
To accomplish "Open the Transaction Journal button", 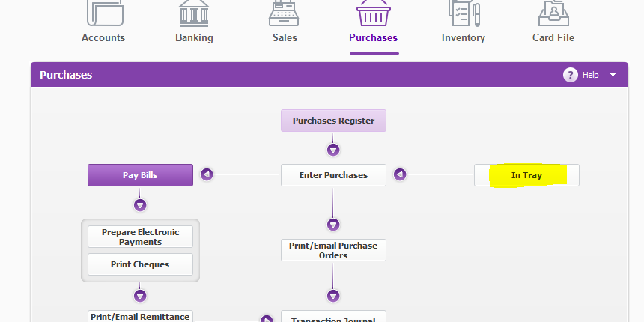I will point(333,316).
